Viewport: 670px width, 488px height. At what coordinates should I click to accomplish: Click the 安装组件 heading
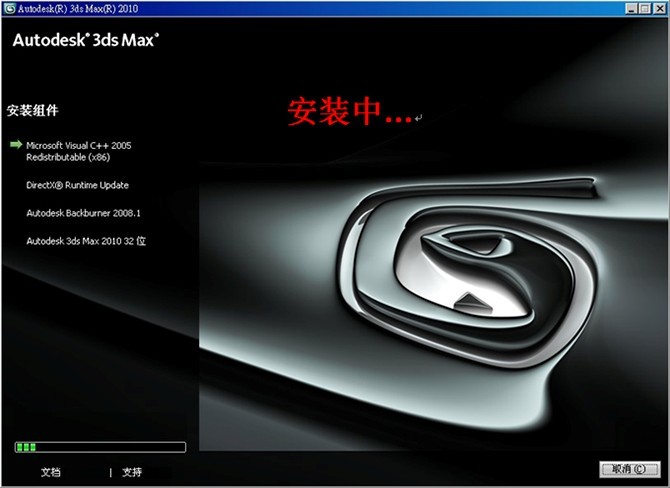tap(32, 110)
